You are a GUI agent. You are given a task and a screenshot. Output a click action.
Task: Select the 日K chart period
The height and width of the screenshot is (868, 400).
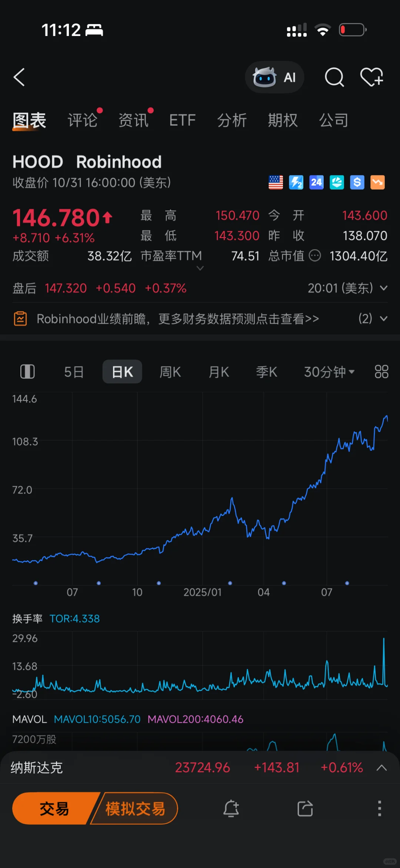point(122,372)
